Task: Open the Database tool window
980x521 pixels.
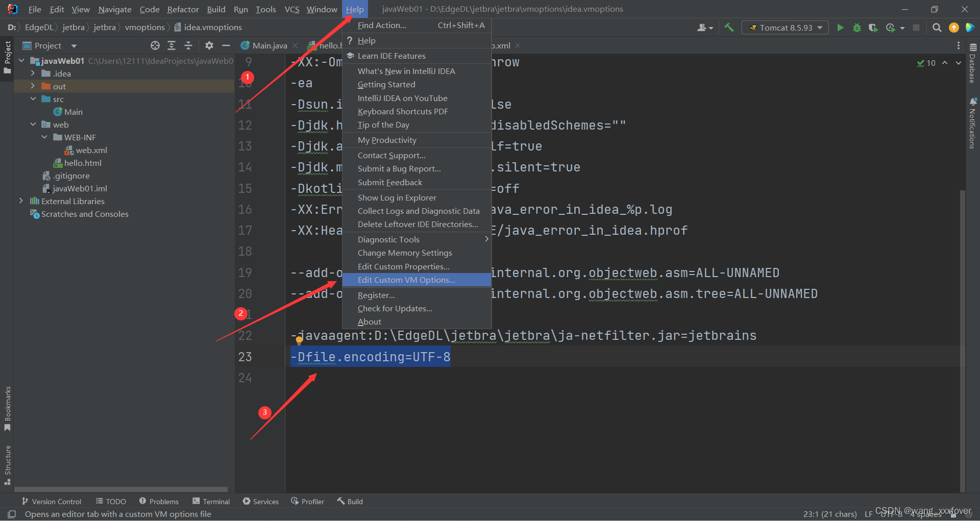Action: pos(973,62)
